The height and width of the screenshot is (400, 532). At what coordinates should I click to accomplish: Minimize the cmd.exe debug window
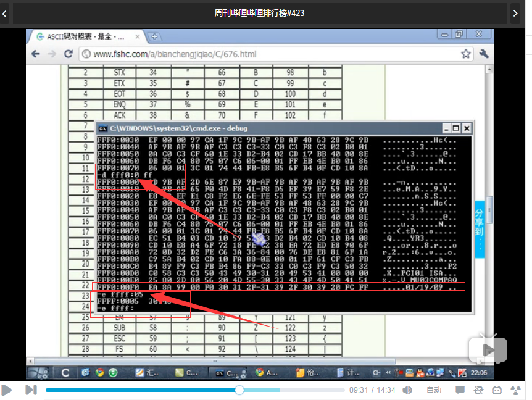(446, 128)
